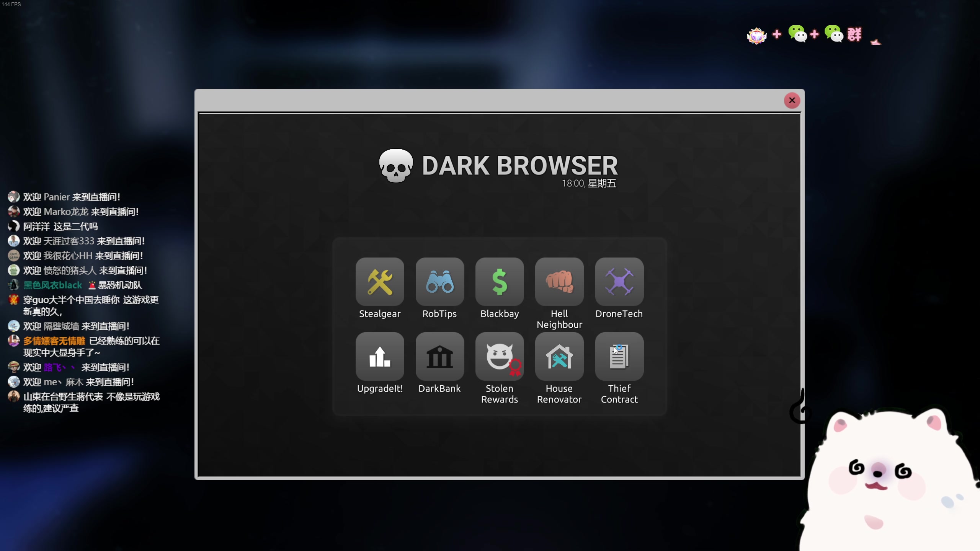Click chat message 欢迎 Marko龙龙 来到直播间

[x=81, y=212]
